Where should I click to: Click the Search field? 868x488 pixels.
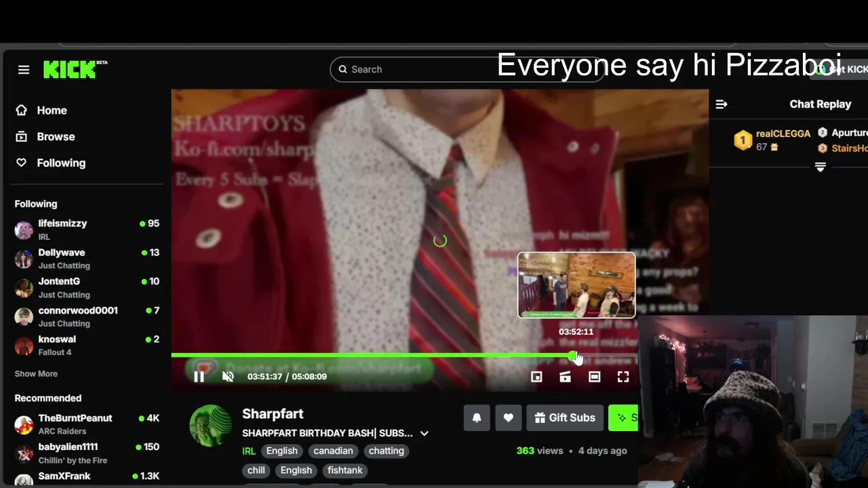click(x=467, y=69)
